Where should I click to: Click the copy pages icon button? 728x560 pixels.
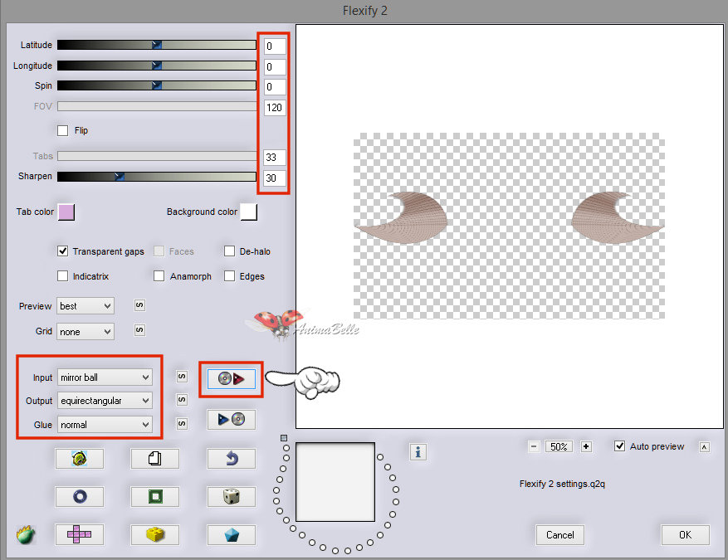(x=155, y=459)
